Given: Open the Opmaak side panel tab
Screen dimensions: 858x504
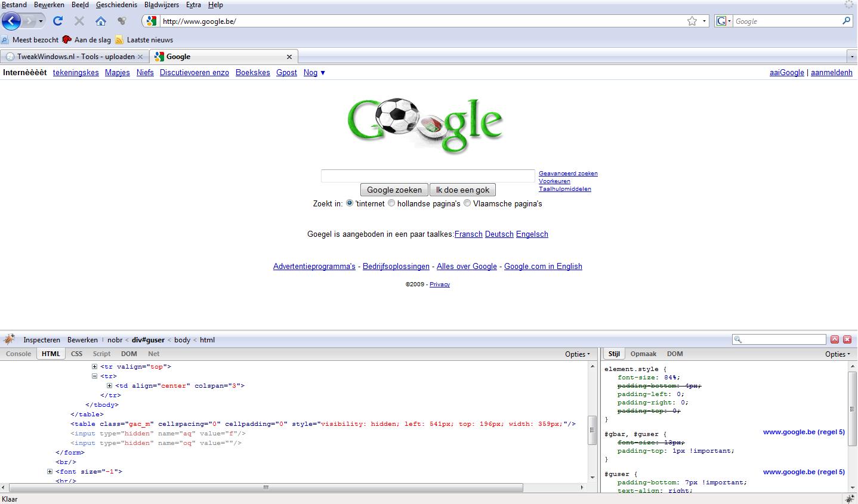Looking at the screenshot, I should coord(643,354).
